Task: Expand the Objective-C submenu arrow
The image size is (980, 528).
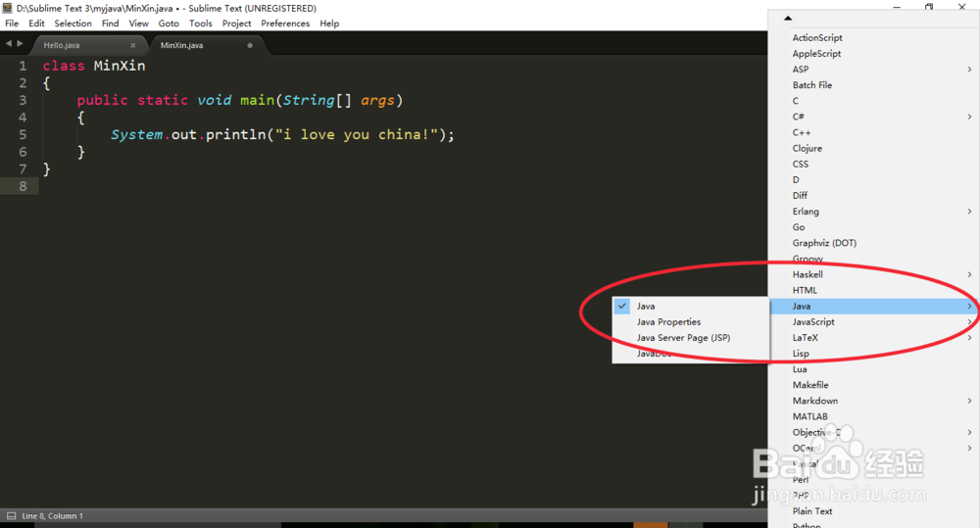Action: (969, 432)
